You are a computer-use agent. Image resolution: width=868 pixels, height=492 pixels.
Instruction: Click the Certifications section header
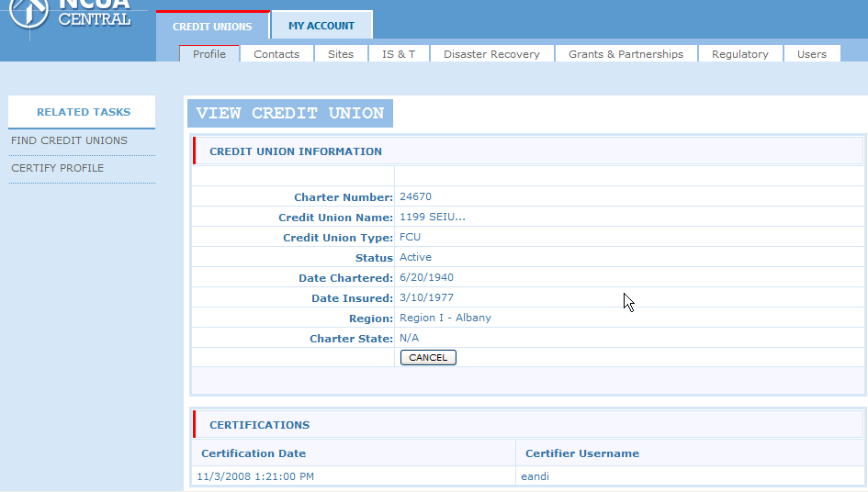[260, 425]
